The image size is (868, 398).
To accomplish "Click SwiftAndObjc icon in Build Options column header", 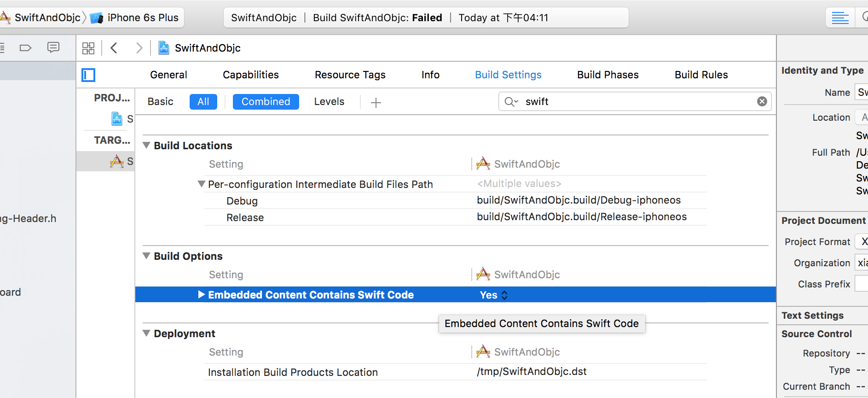I will pyautogui.click(x=483, y=274).
